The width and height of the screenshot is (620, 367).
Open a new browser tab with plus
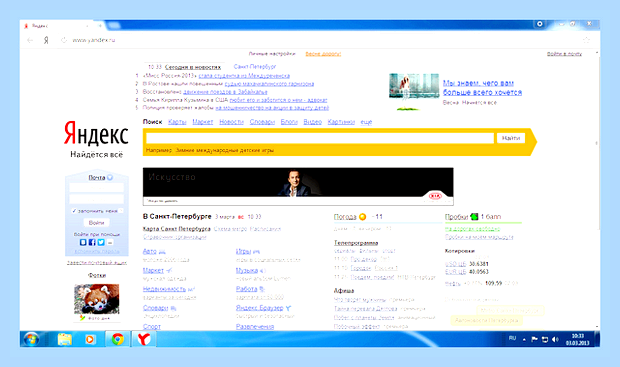click(x=100, y=26)
